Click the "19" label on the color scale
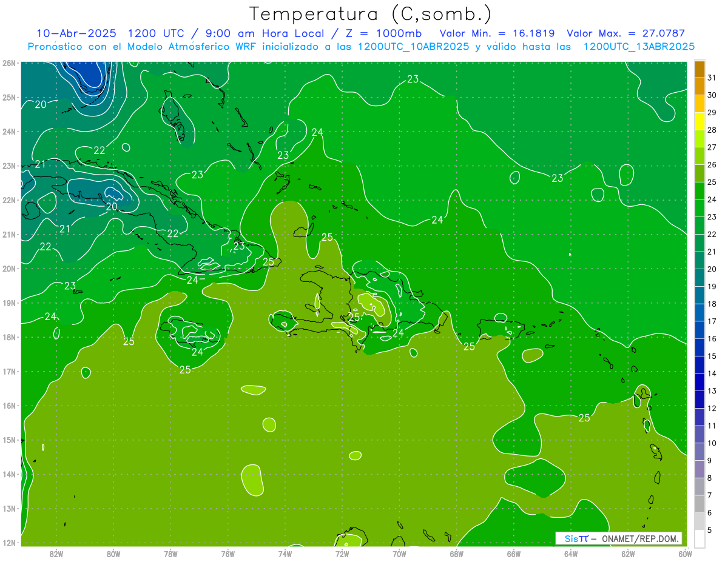The width and height of the screenshot is (728, 562). point(712,286)
